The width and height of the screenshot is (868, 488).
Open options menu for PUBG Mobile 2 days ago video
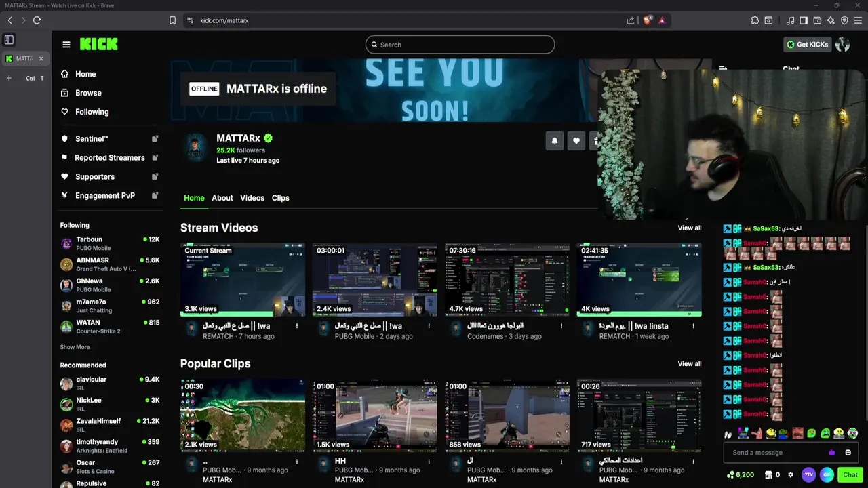pyautogui.click(x=429, y=326)
